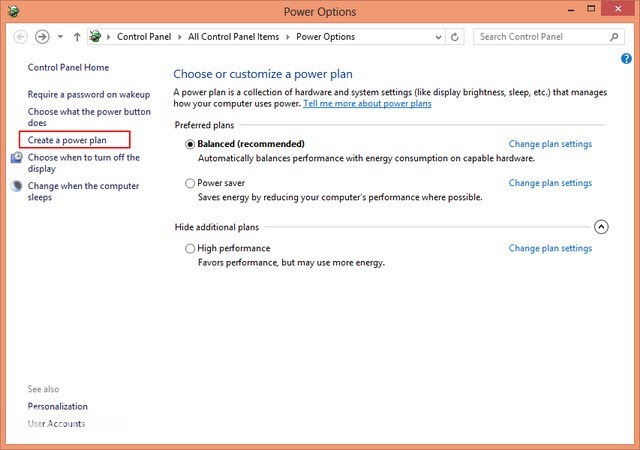
Task: Open User Accounts under See also
Action: click(56, 424)
